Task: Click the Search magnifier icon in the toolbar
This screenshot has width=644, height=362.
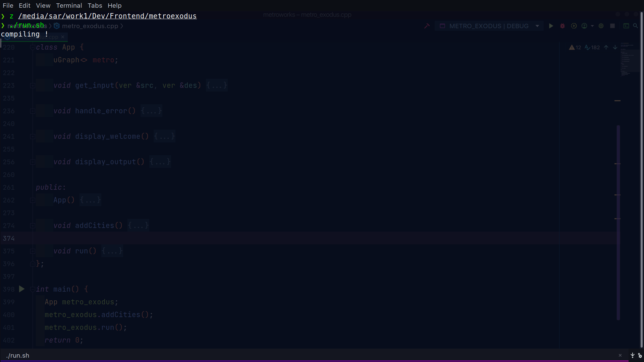Action: (635, 26)
